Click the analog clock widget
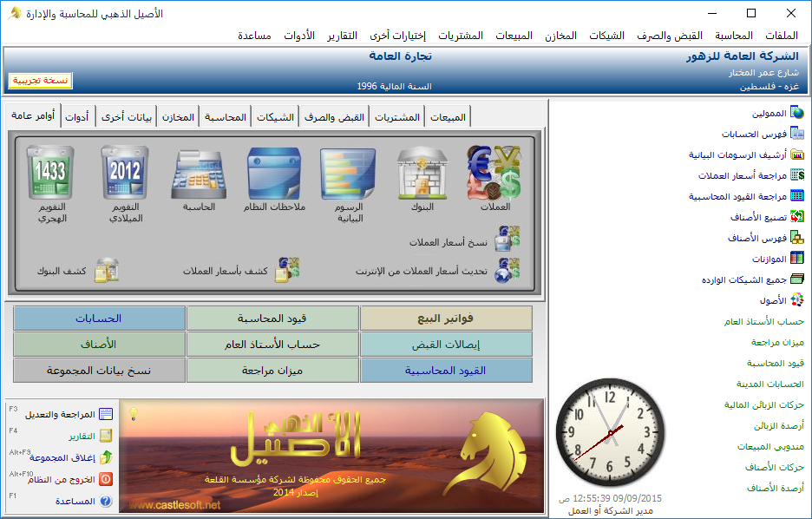This screenshot has width=812, height=519. [610, 432]
